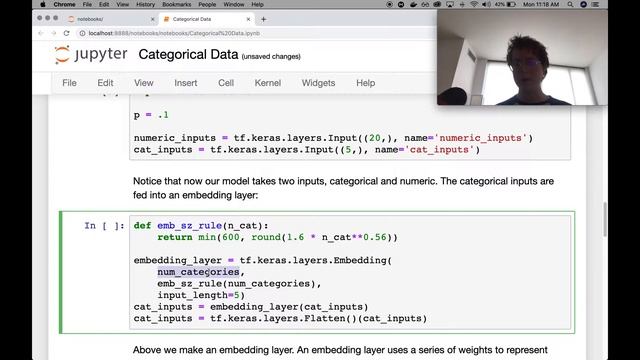Open the Jupyter Help menu
Image resolution: width=640 pixels, height=360 pixels.
[365, 83]
